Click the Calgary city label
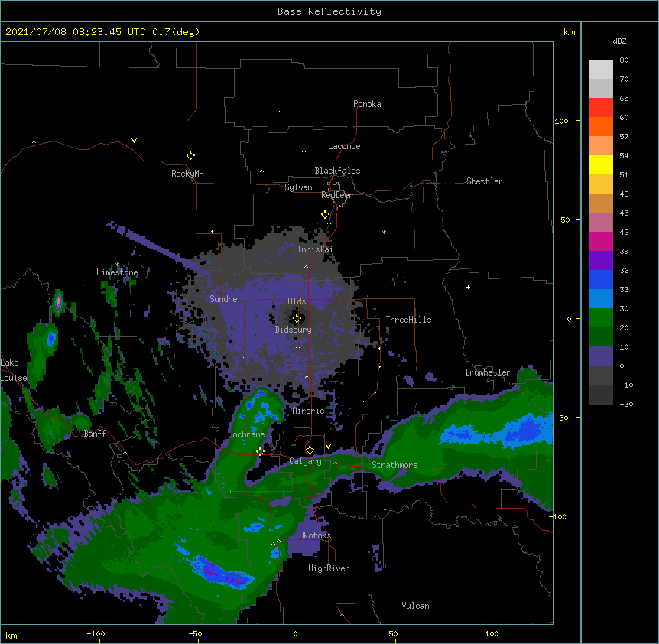This screenshot has height=644, width=659. tap(306, 461)
